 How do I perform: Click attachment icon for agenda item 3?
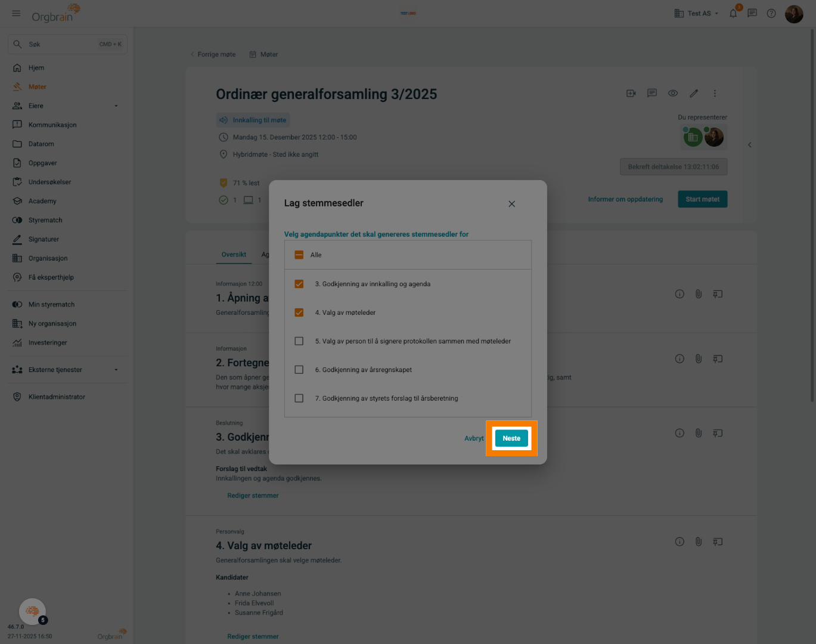699,433
